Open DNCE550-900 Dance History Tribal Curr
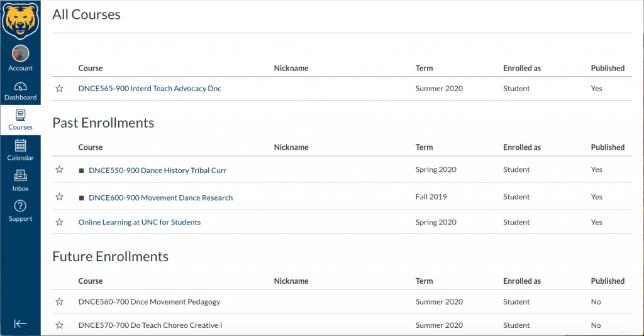644x336 pixels. 158,170
